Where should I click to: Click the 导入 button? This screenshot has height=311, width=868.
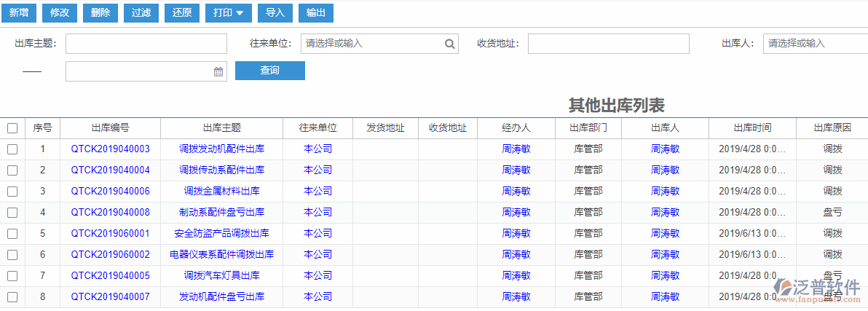coord(275,12)
